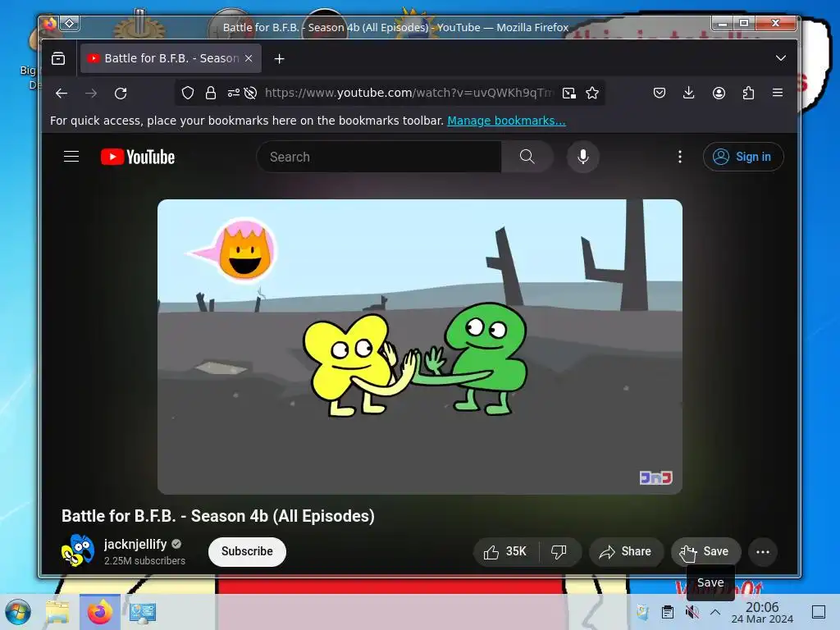Click Firefox window system menu icon
The height and width of the screenshot is (630, 840).
pos(50,24)
